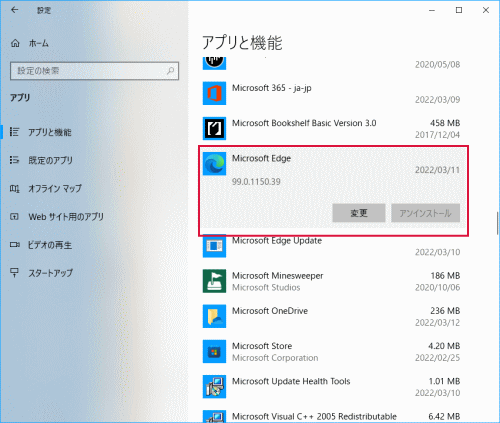Open オフライン マップ settings page

(45, 188)
